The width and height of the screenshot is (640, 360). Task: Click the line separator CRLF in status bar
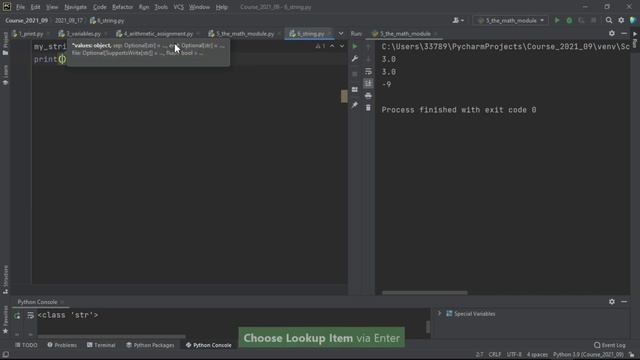point(495,355)
